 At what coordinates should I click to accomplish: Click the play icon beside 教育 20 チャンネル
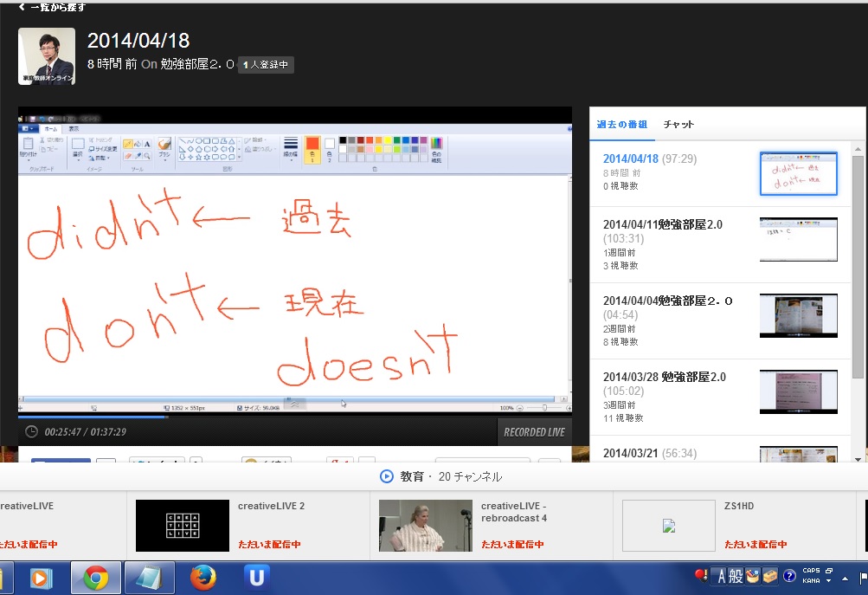(x=387, y=476)
